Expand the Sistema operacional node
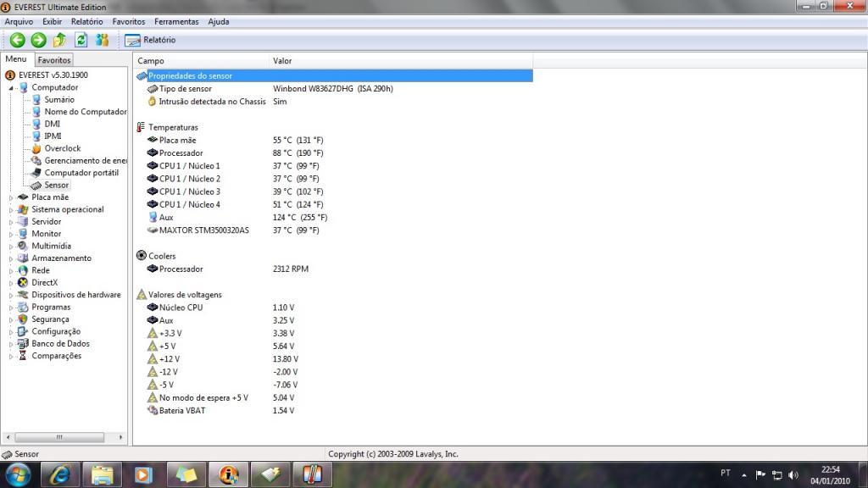868x488 pixels. coord(11,210)
